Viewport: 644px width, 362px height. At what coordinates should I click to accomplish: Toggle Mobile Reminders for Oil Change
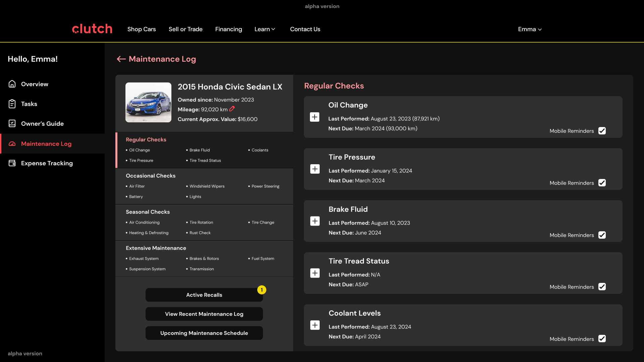coord(602,131)
